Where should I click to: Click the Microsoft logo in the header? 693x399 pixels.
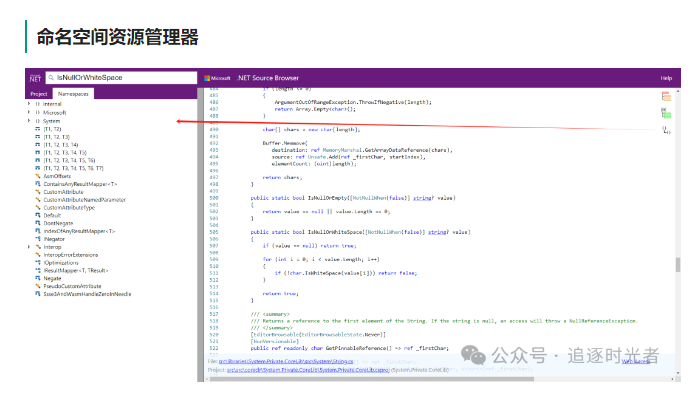tap(217, 78)
